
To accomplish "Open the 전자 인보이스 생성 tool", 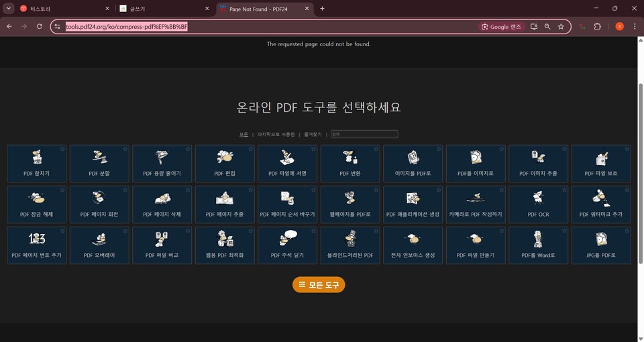I will [413, 245].
